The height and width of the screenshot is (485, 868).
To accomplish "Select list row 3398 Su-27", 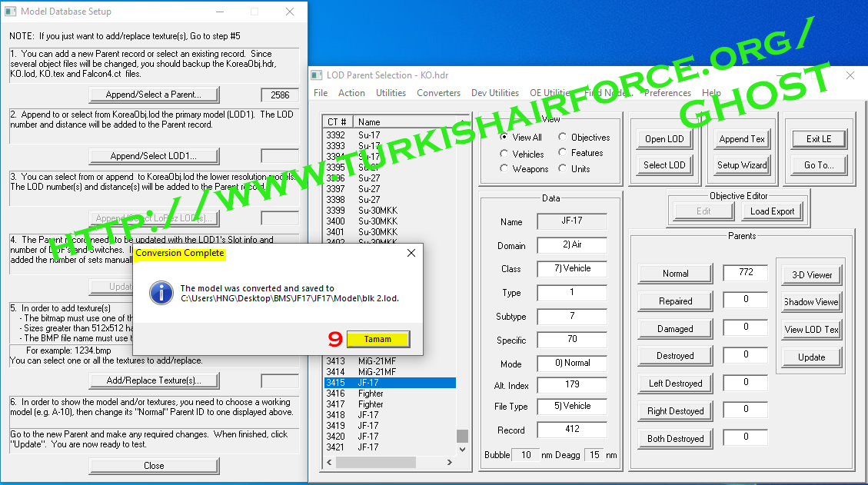I will click(x=390, y=200).
